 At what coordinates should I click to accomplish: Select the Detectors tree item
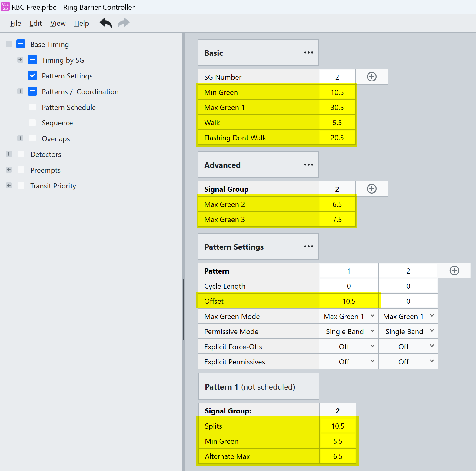[45, 154]
